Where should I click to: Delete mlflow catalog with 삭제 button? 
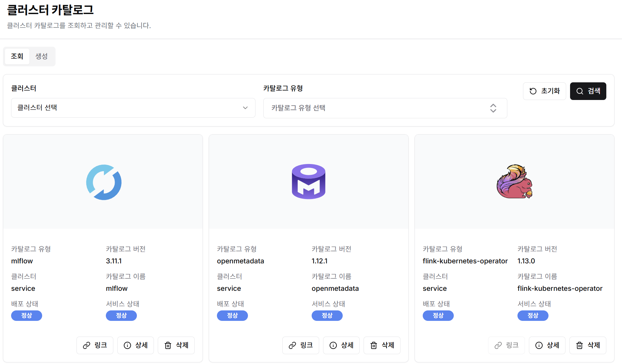176,345
